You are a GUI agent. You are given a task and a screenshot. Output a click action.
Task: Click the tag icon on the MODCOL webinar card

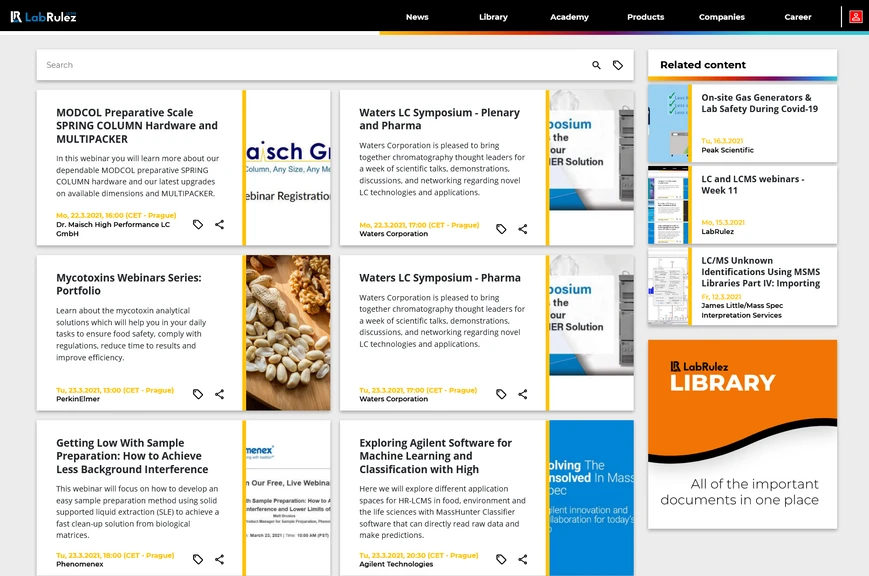click(197, 224)
